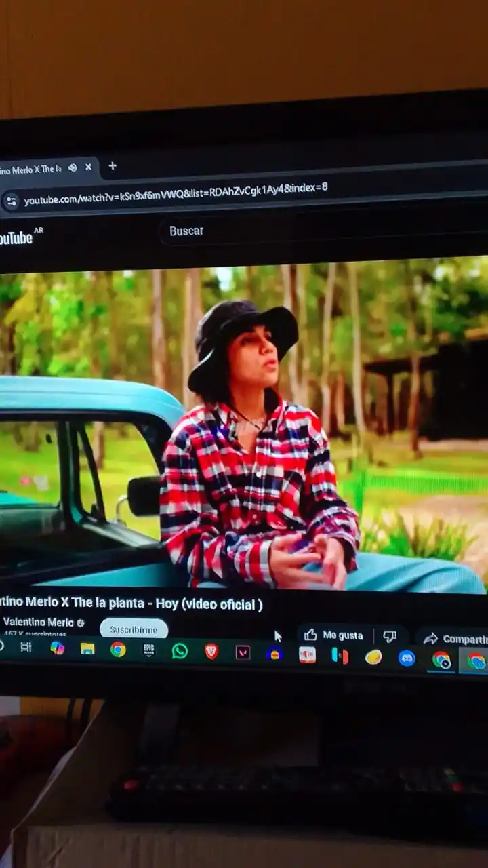Click the Suscribirme button

(134, 629)
